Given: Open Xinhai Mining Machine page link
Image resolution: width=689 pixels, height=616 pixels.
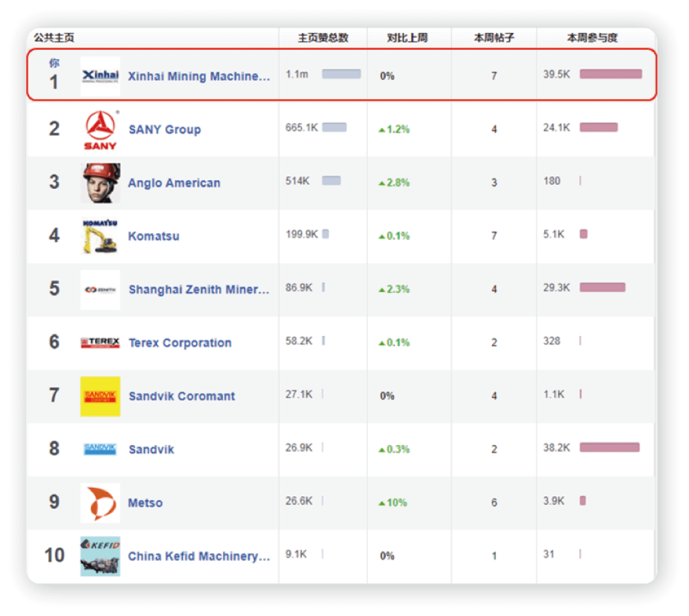Looking at the screenshot, I should coord(199,76).
